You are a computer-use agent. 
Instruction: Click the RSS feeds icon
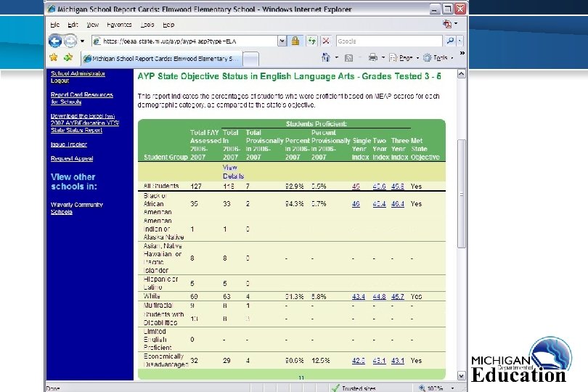(348, 58)
